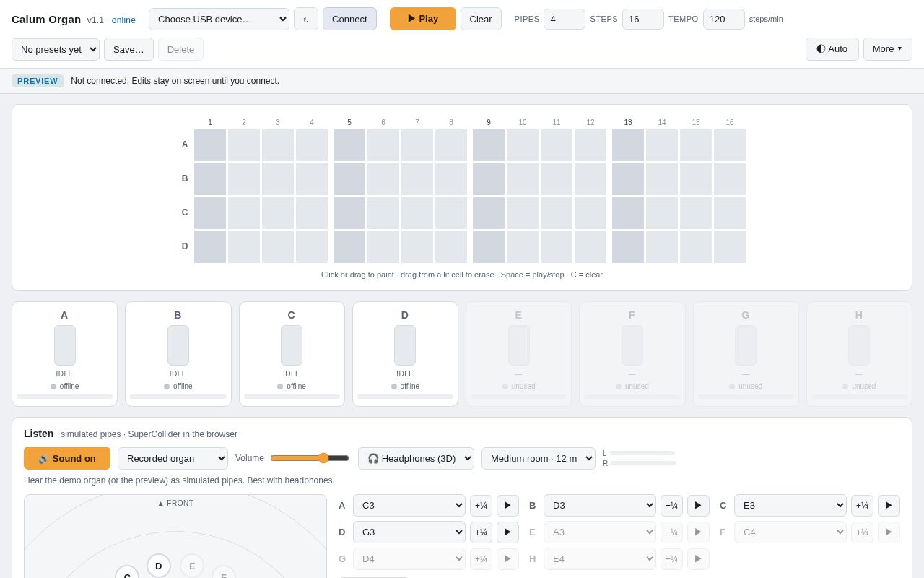The height and width of the screenshot is (578, 924).
Task: Raise pipe C by quarter tone
Action: point(862,506)
